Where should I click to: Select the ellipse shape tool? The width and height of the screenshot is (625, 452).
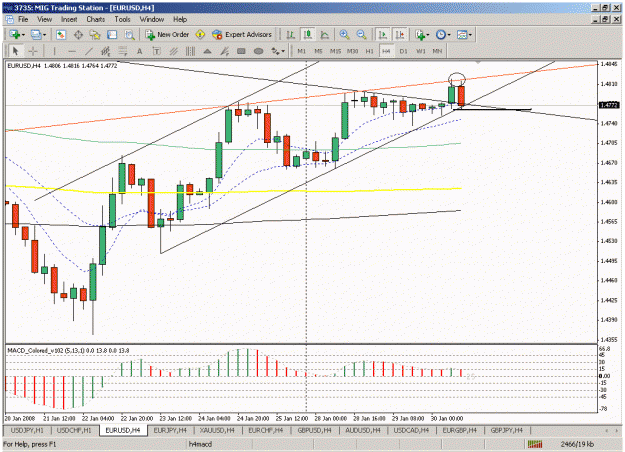[x=258, y=51]
